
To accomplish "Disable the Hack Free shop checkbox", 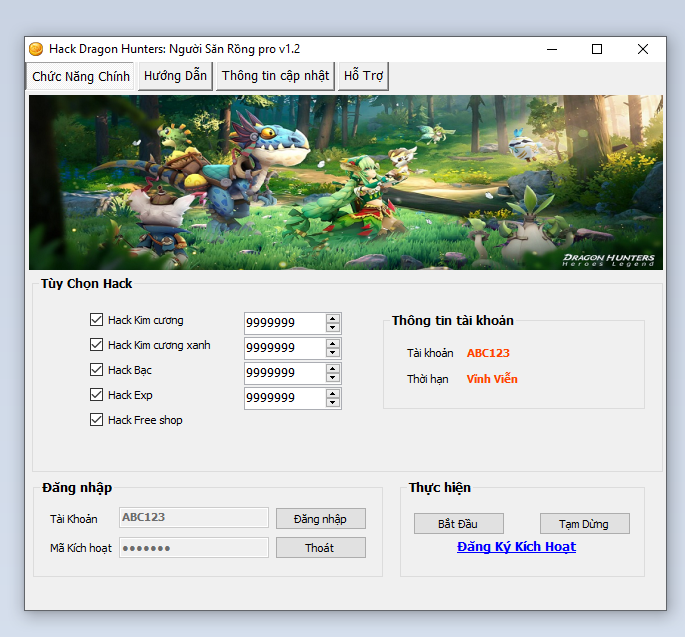I will click(97, 420).
